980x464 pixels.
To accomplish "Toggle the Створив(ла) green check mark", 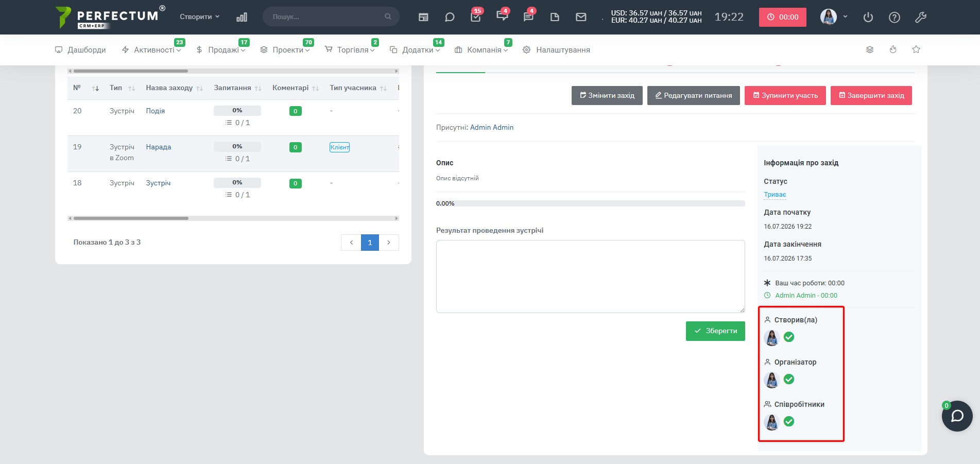I will coord(789,337).
